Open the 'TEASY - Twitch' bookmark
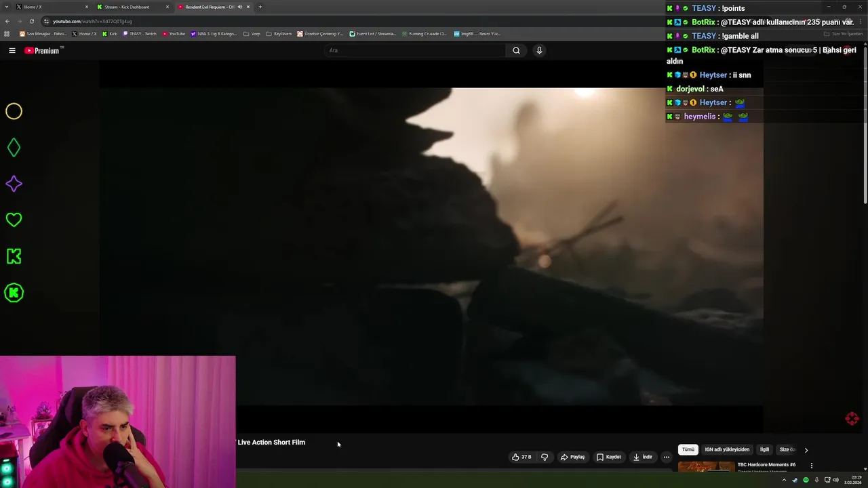 tap(140, 34)
